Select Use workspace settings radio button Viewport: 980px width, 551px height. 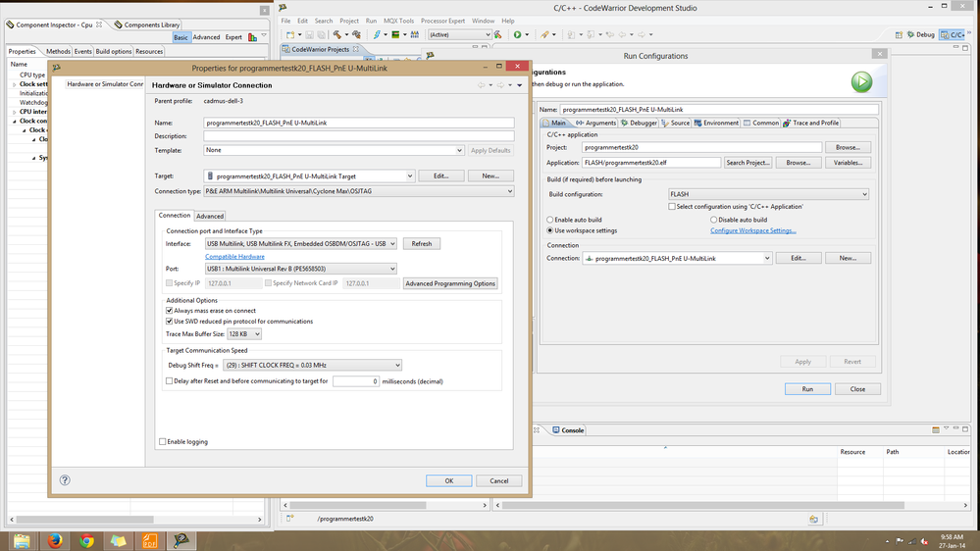click(x=550, y=230)
